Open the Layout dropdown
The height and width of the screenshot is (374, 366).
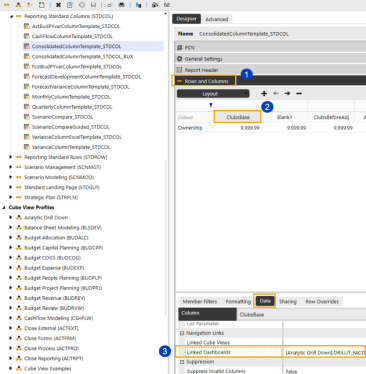[x=213, y=94]
